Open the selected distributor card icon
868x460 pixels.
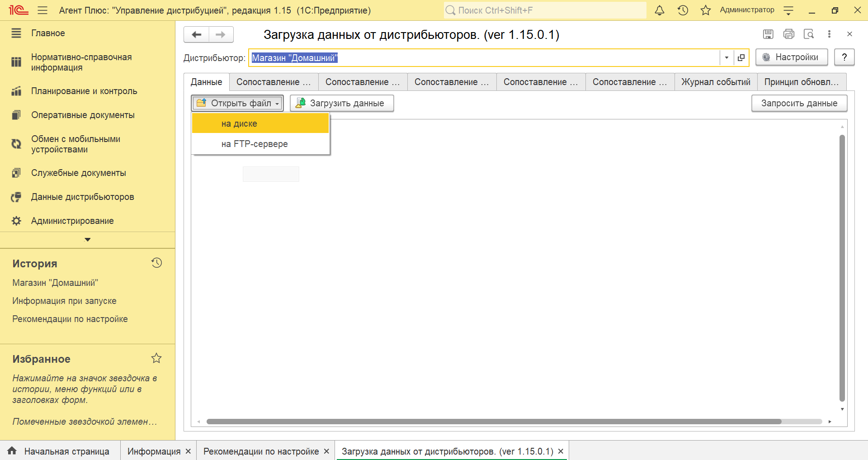[741, 58]
